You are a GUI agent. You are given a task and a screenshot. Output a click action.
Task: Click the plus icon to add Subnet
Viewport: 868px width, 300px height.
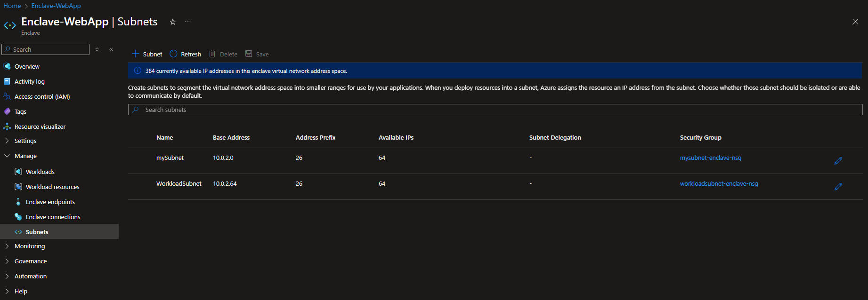136,54
